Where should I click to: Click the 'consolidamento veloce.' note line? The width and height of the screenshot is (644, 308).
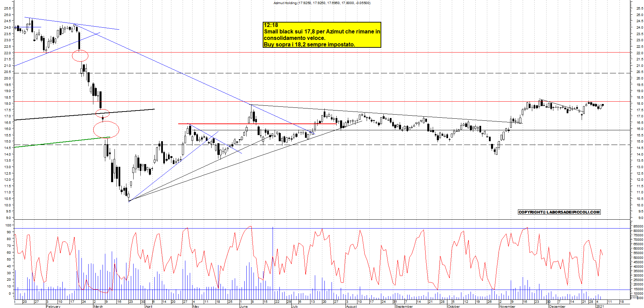[x=294, y=38]
